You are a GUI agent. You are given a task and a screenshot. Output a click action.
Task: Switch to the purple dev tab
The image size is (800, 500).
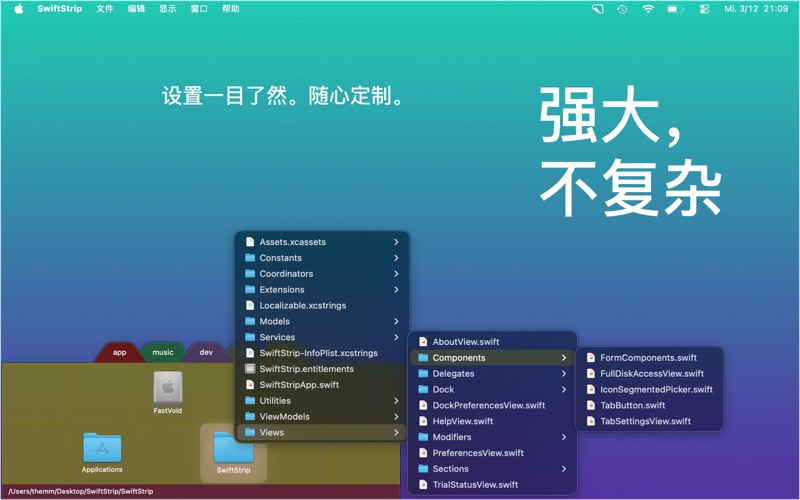tap(206, 352)
